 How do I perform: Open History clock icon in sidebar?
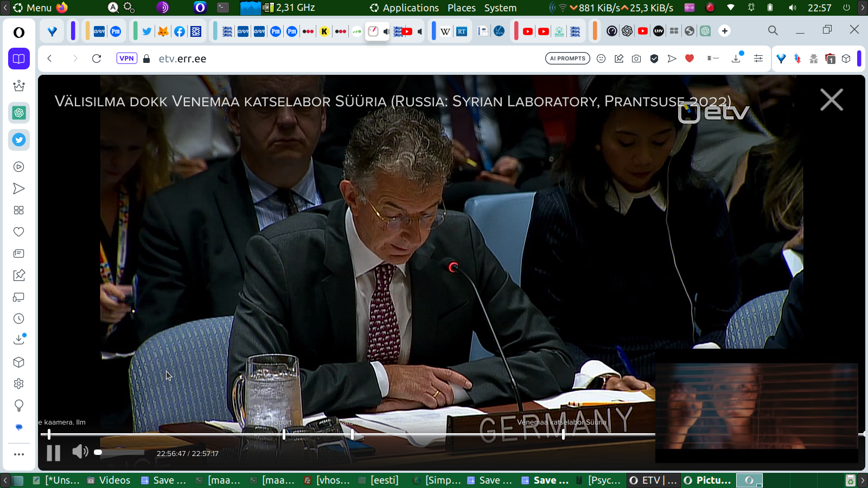[x=19, y=319]
